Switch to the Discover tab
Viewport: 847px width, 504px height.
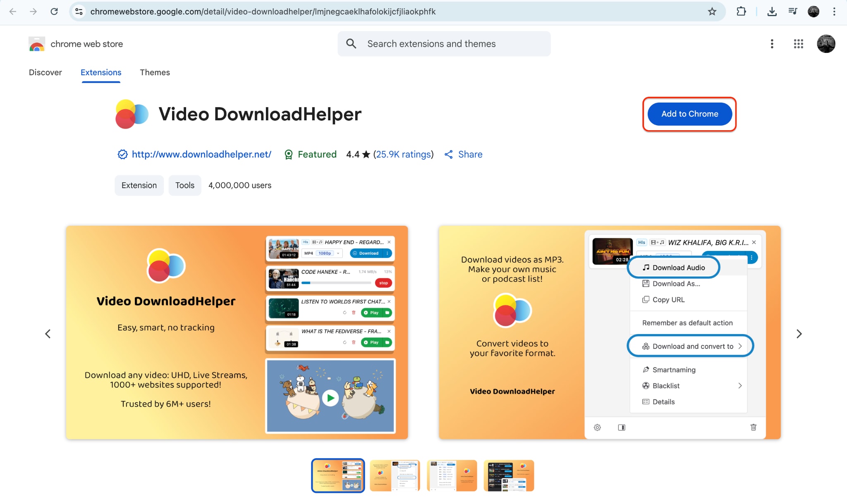coord(45,72)
